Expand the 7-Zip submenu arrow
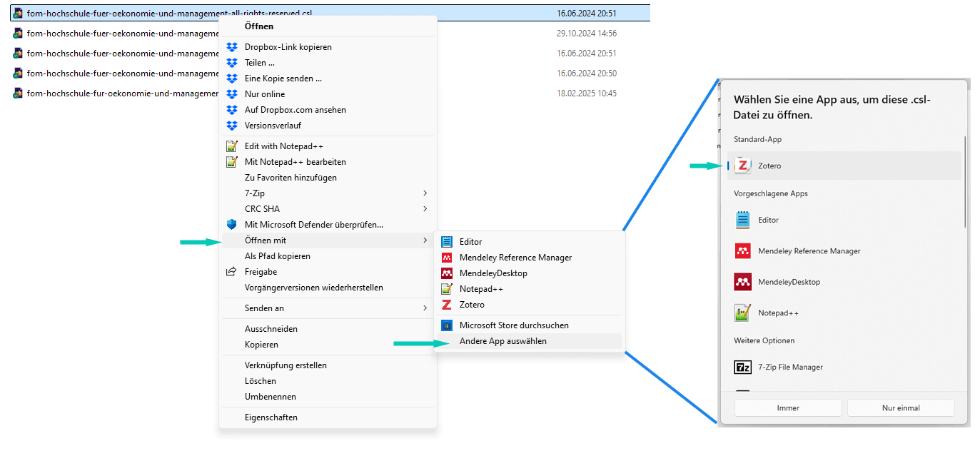 pyautogui.click(x=425, y=193)
